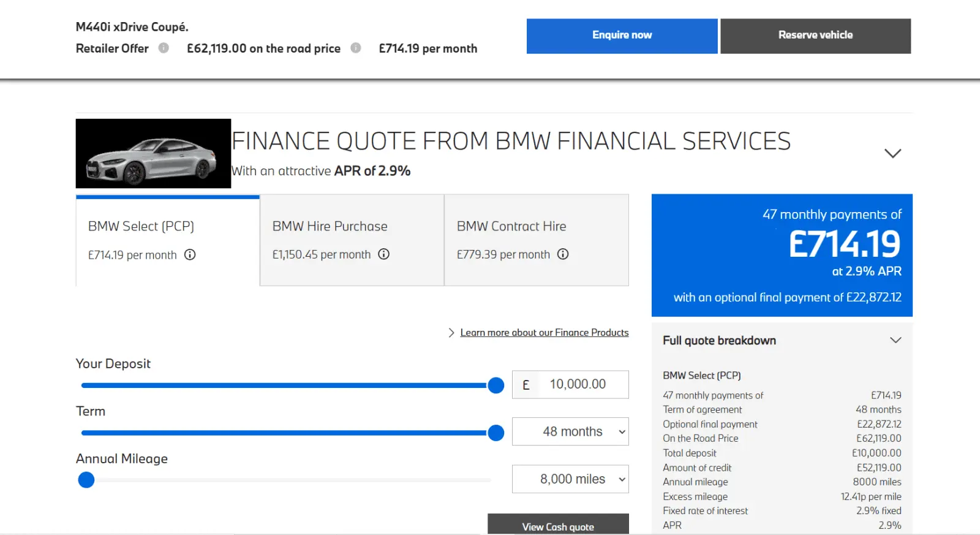Open the 48 months term dropdown
Image resolution: width=980 pixels, height=535 pixels.
[570, 431]
